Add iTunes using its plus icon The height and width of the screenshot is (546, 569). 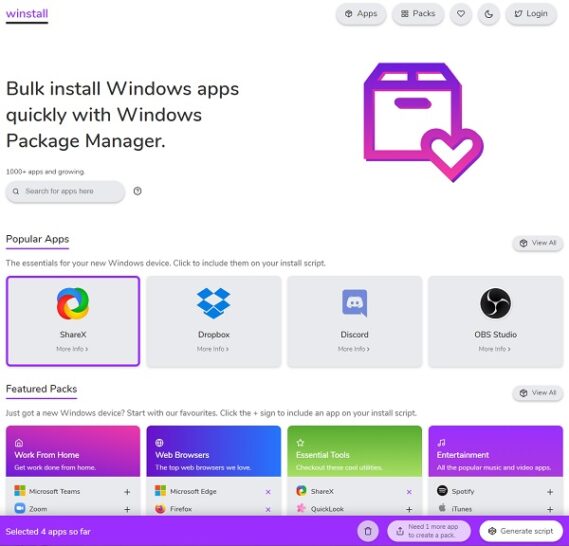click(550, 509)
